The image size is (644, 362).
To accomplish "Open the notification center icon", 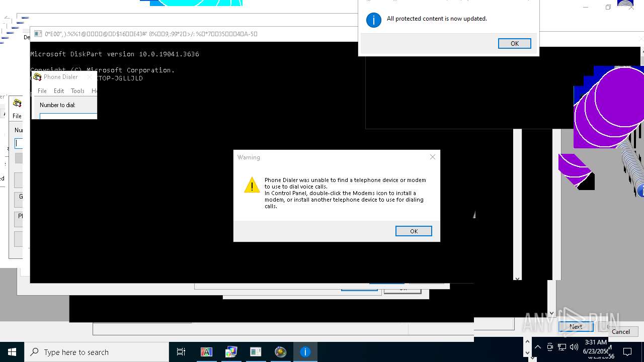I will click(x=627, y=352).
